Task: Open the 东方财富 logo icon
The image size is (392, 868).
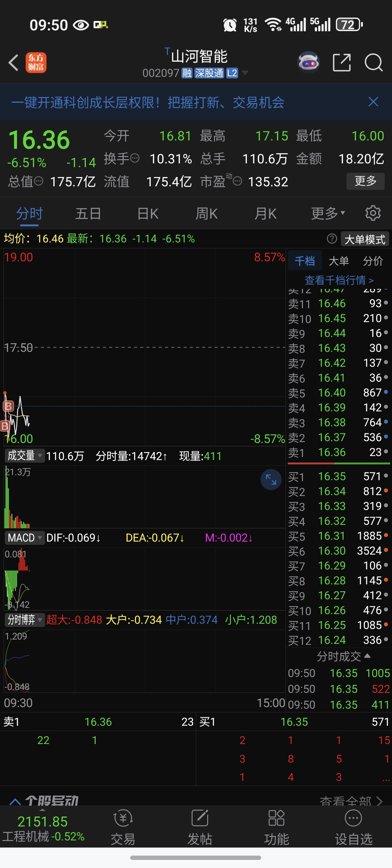Action: coord(36,63)
